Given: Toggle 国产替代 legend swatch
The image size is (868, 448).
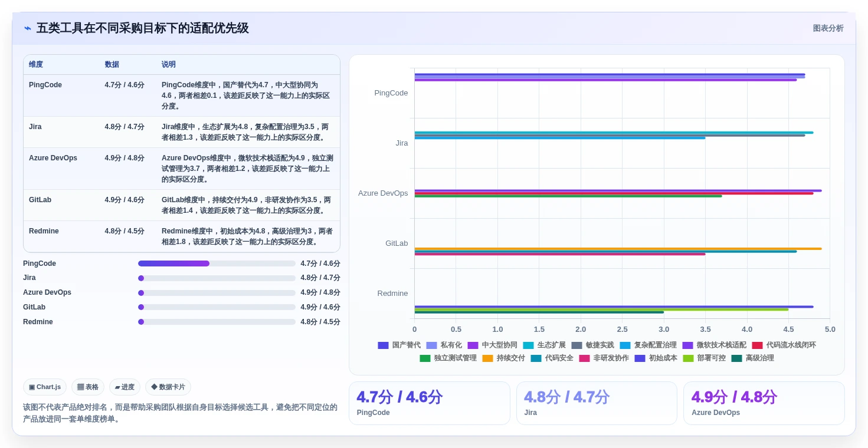Looking at the screenshot, I should pyautogui.click(x=383, y=345).
